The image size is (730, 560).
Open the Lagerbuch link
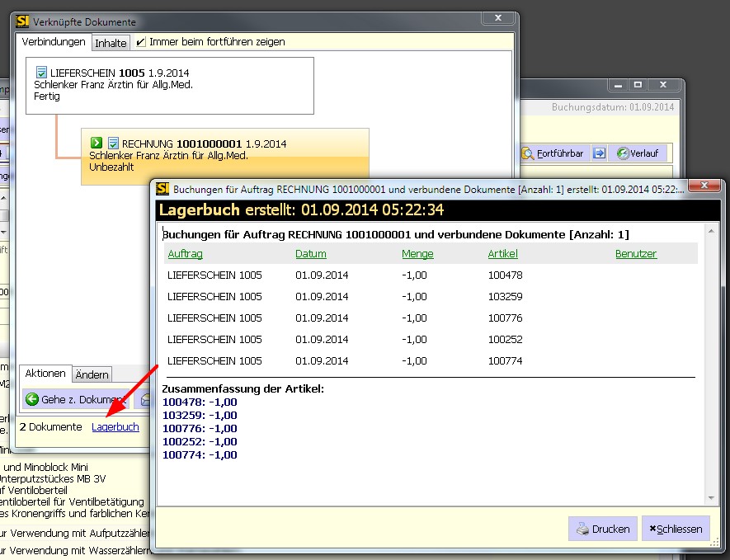[115, 427]
